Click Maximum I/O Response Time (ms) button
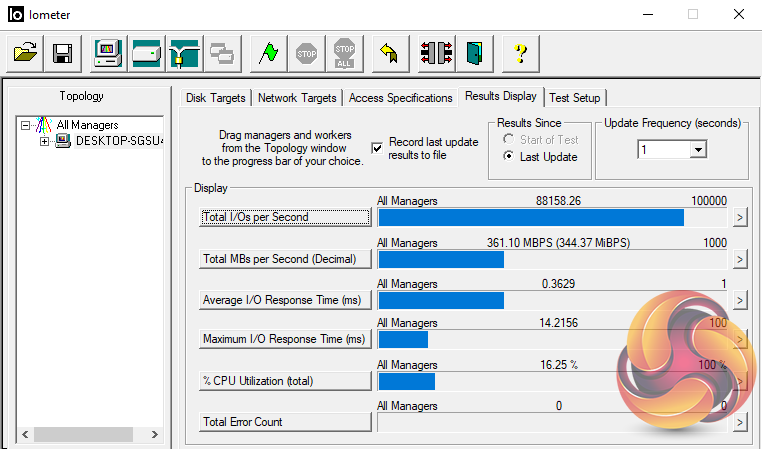The height and width of the screenshot is (449, 762). pos(285,339)
